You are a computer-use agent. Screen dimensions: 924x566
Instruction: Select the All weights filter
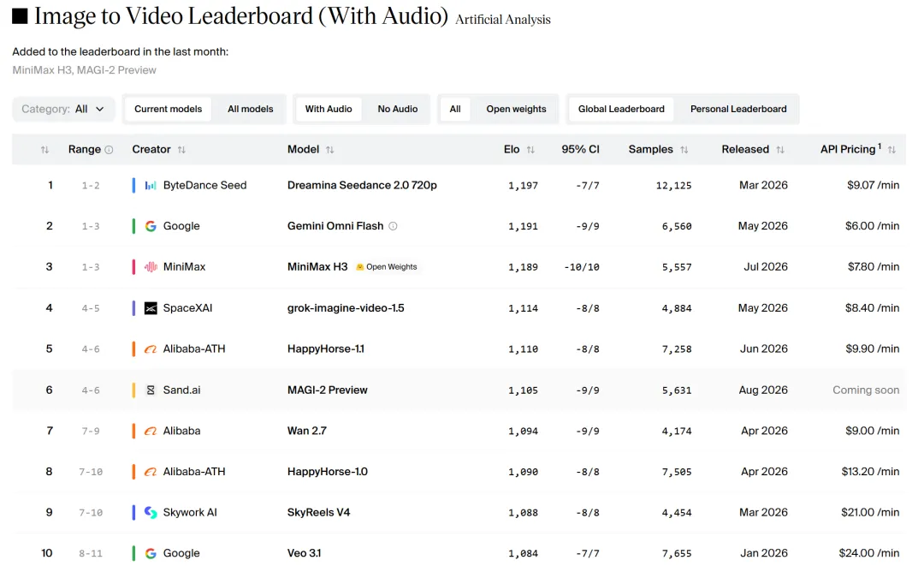click(455, 109)
